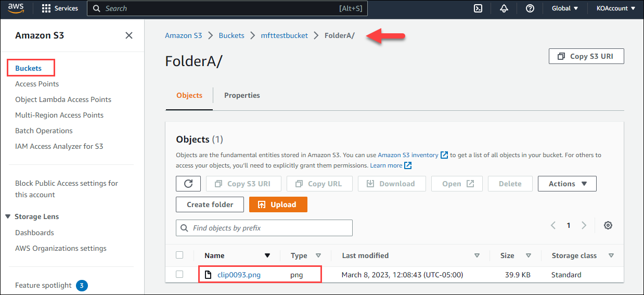Click the Standard storage class cell
This screenshot has height=295, width=644.
(x=566, y=275)
